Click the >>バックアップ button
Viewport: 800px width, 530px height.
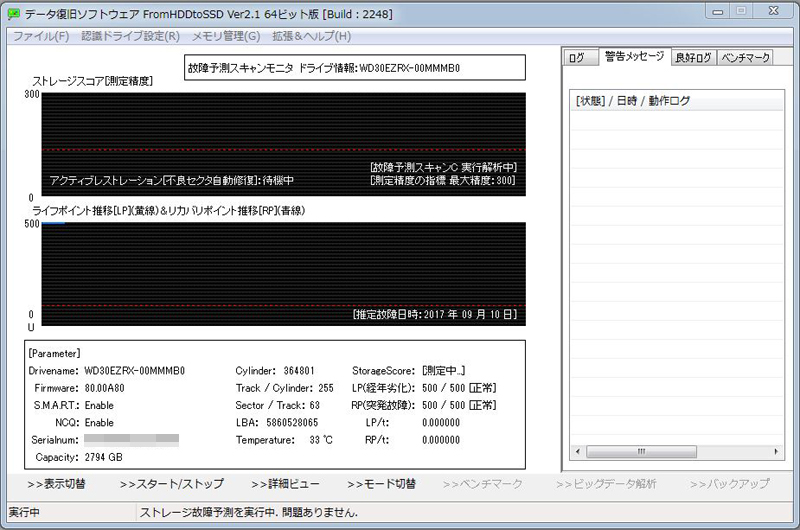(730, 484)
